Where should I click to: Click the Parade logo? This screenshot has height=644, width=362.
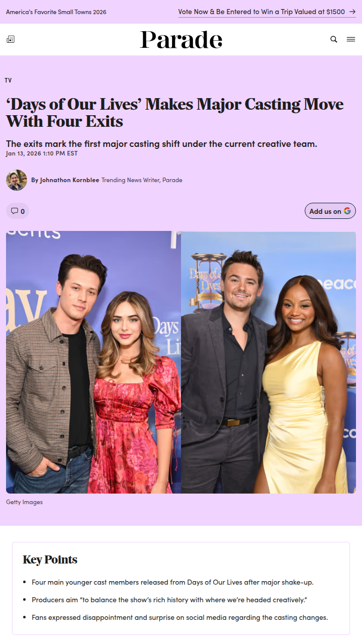pyautogui.click(x=181, y=40)
